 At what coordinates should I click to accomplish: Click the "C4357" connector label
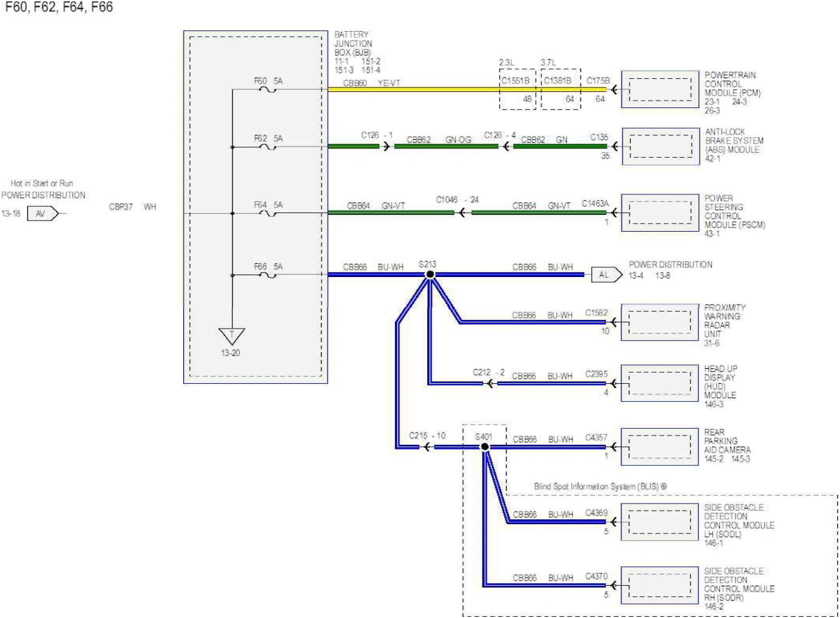click(596, 438)
